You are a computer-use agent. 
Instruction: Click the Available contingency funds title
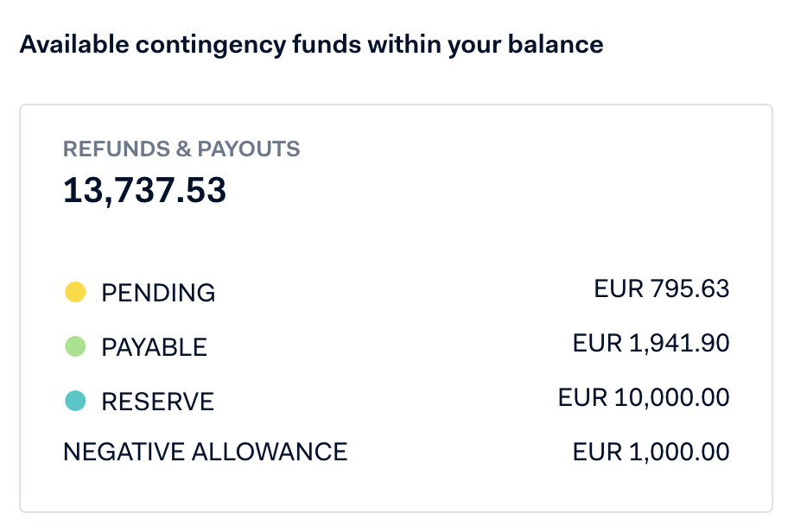[311, 45]
